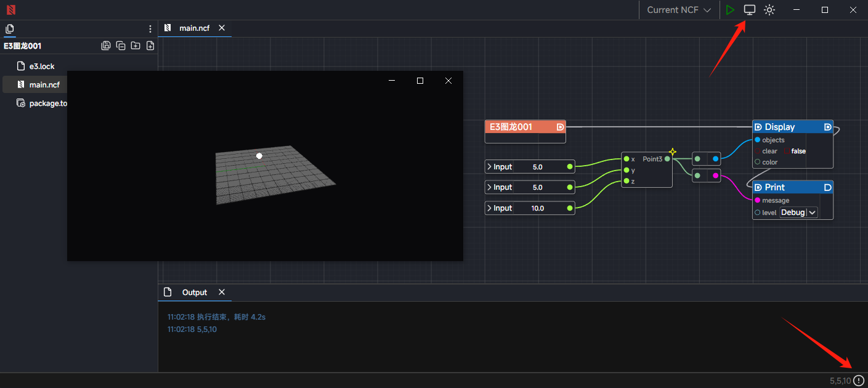Open e3.lock in the file tree
Screen dimensions: 868x388
coord(42,66)
